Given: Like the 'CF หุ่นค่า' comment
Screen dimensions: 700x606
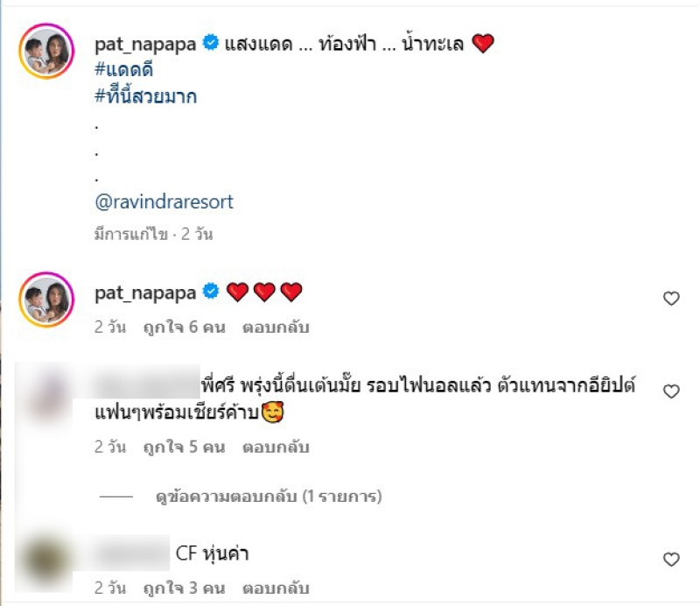Looking at the screenshot, I should click(671, 560).
